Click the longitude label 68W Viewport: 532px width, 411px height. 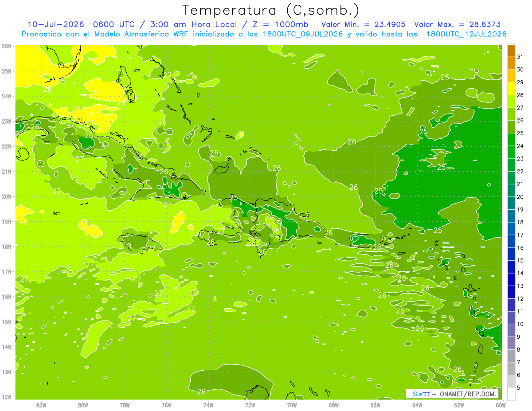334,405
